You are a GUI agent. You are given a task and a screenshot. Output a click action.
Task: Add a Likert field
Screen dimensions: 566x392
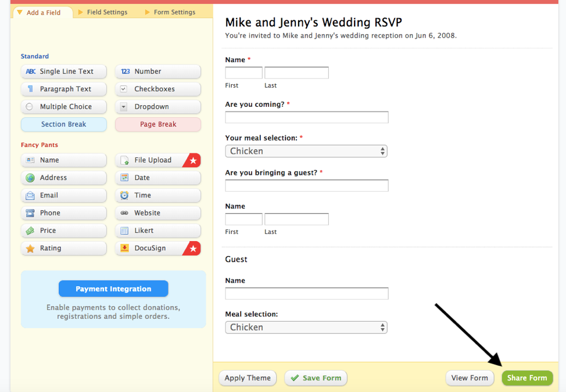[158, 231]
